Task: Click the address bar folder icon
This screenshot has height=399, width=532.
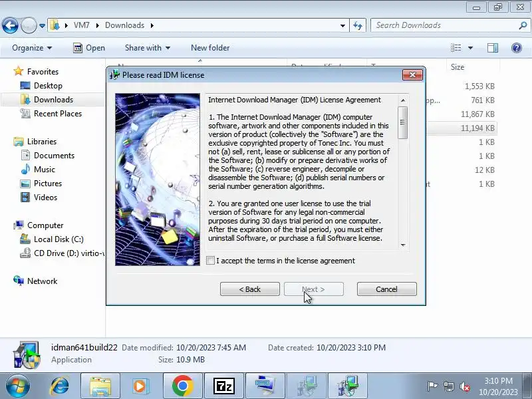Action: coord(55,25)
